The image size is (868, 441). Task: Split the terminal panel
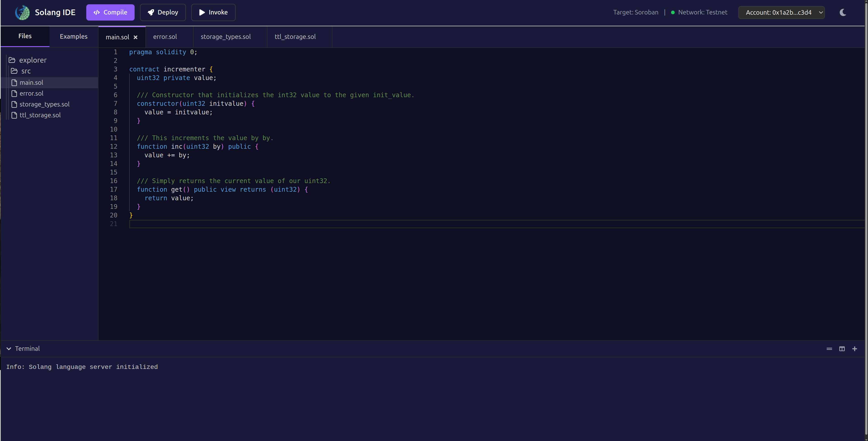coord(842,349)
